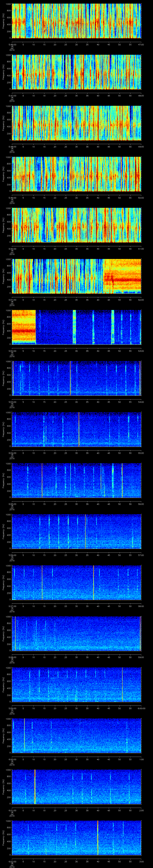Click the red spike near 27 seconds in 5:53 panel

point(70,378)
